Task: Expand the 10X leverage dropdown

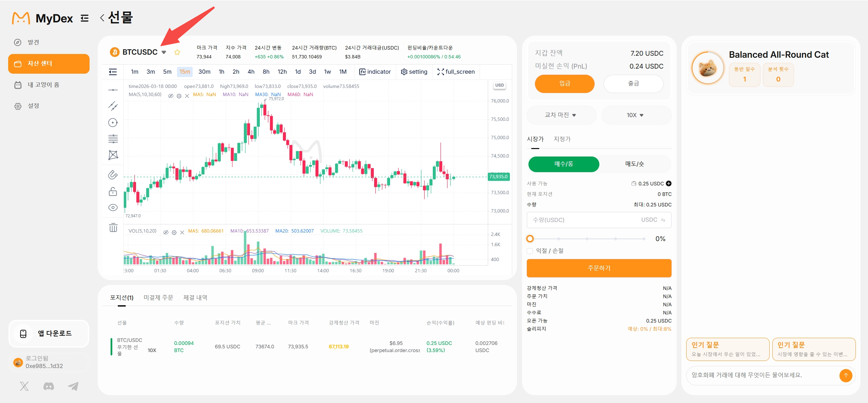Action: (636, 115)
